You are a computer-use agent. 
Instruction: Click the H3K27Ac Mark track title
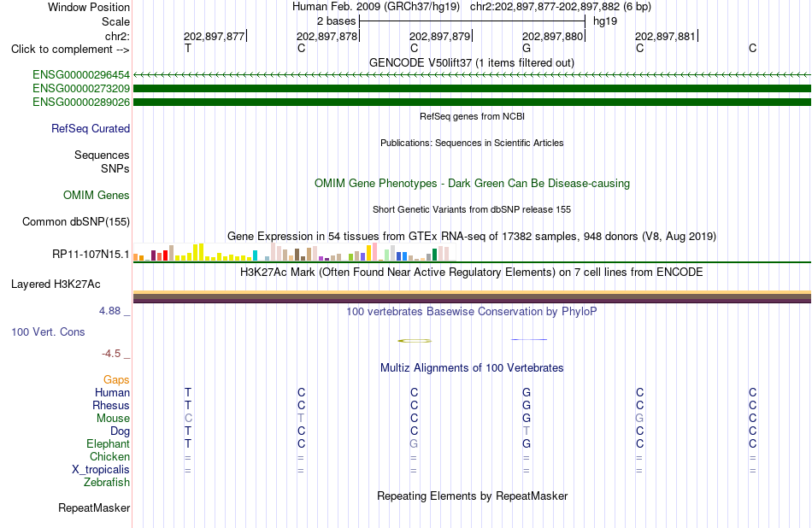(x=472, y=273)
